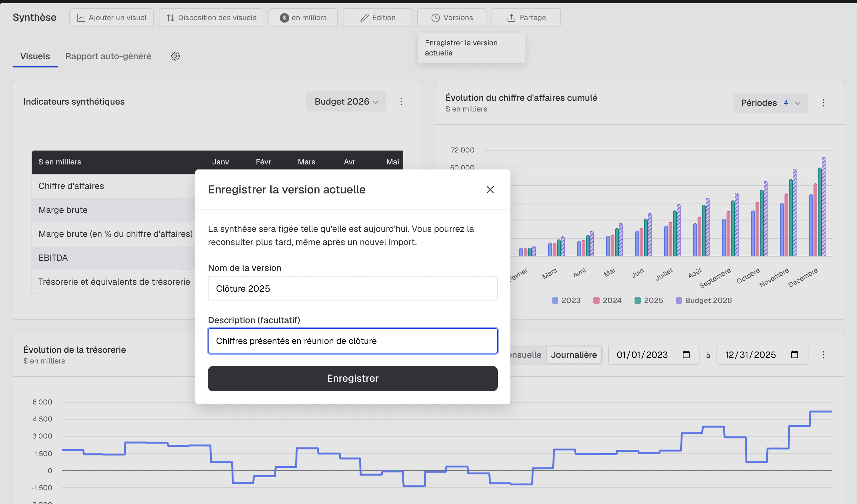Select the Journalière toggle option
This screenshot has height=504, width=857.
[574, 355]
